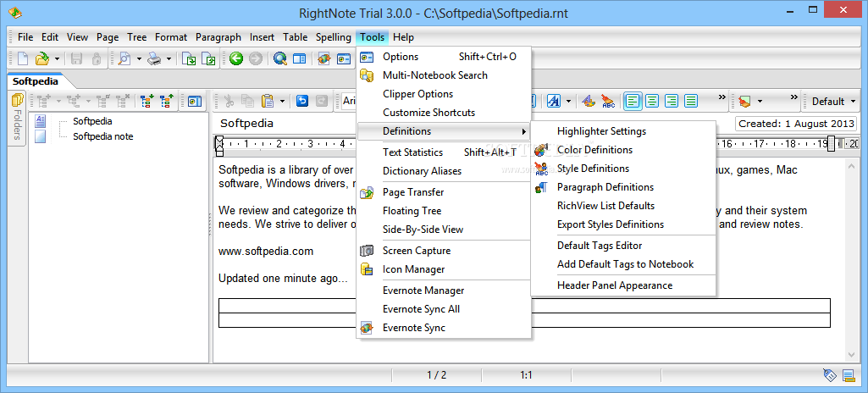The width and height of the screenshot is (868, 393).
Task: Choose Color Definitions submenu entry
Action: [623, 149]
